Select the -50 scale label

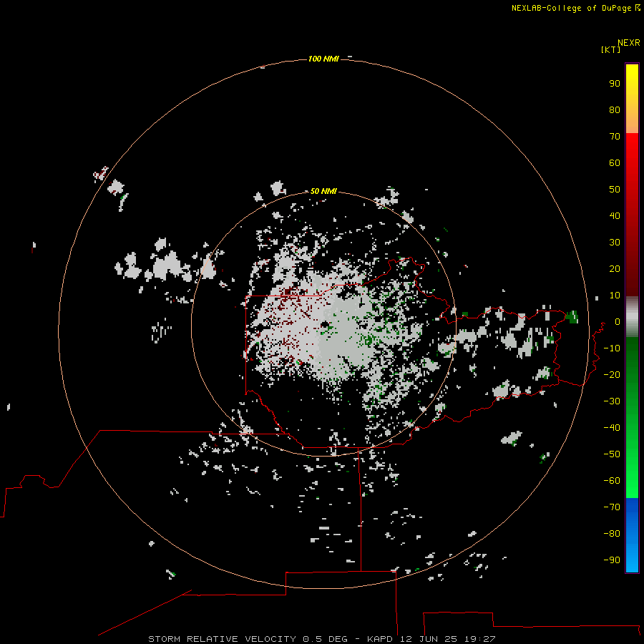(x=612, y=454)
